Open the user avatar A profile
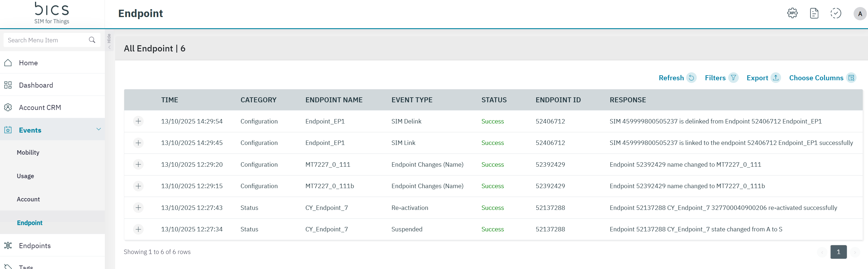The image size is (868, 269). [859, 14]
